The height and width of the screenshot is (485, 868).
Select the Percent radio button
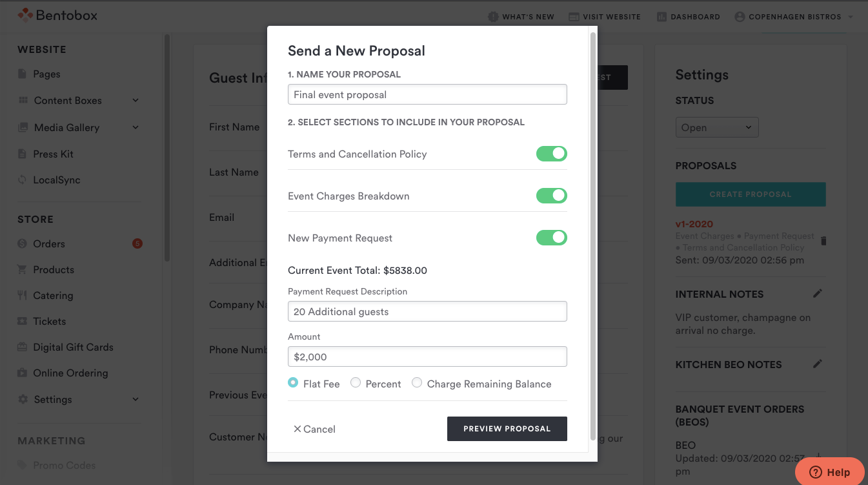(356, 383)
